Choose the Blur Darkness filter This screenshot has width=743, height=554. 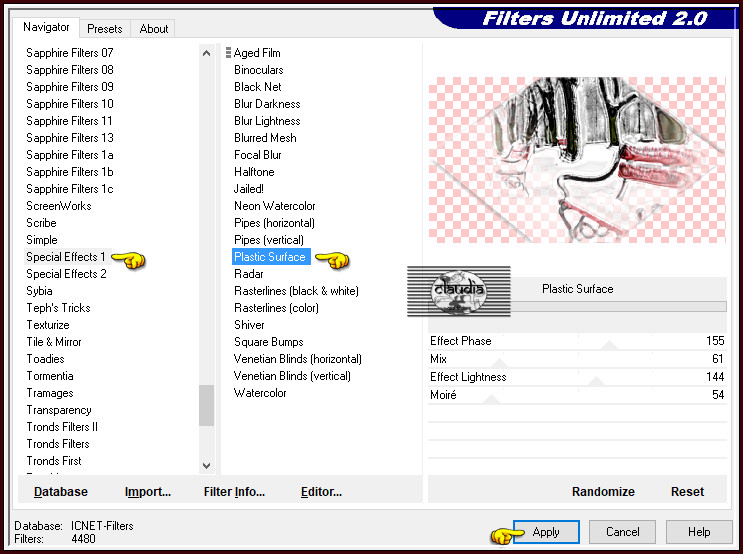coord(267,104)
